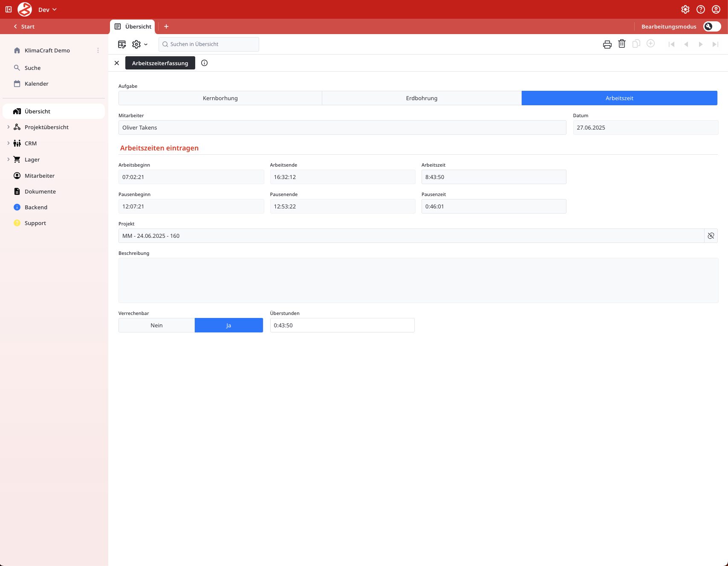Screen dimensions: 728x566
Task: Go back with the Start link
Action: 24,26
